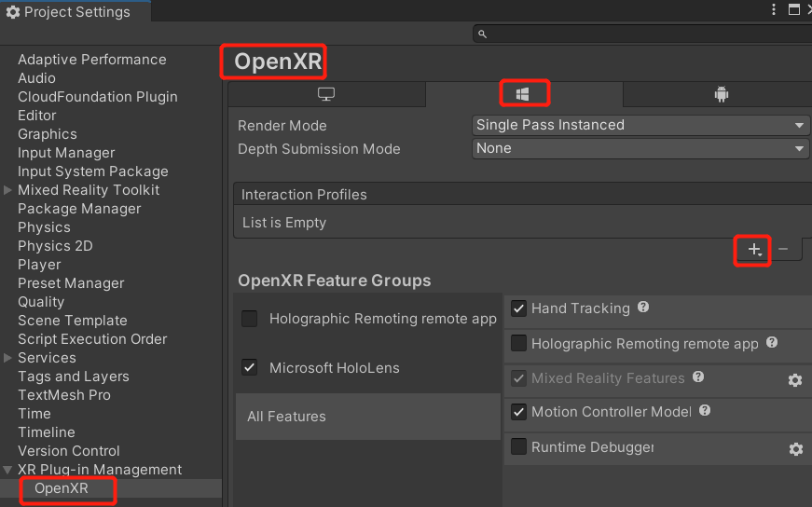Collapse the XR Plug-in Management section
Screen dimensions: 812x507
8,470
